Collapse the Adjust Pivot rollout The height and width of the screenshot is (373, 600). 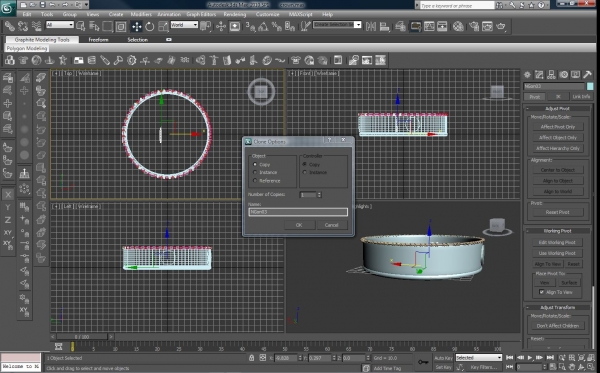557,109
